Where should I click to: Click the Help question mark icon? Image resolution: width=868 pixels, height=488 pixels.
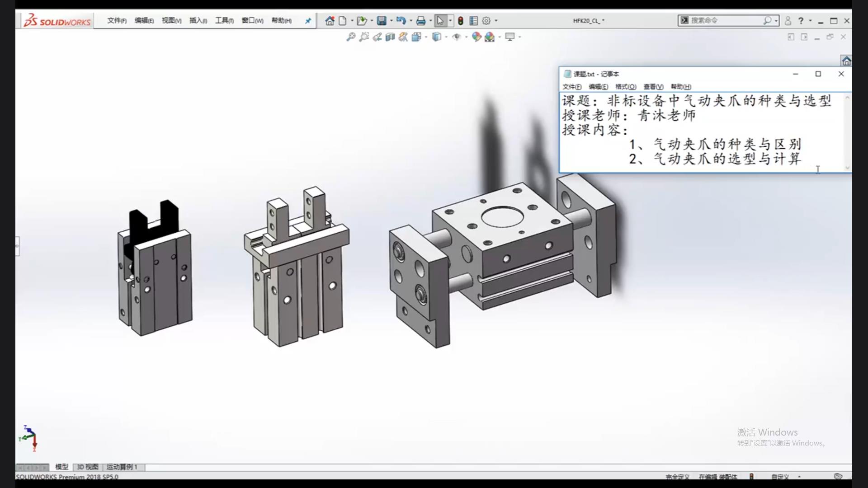[x=801, y=21]
